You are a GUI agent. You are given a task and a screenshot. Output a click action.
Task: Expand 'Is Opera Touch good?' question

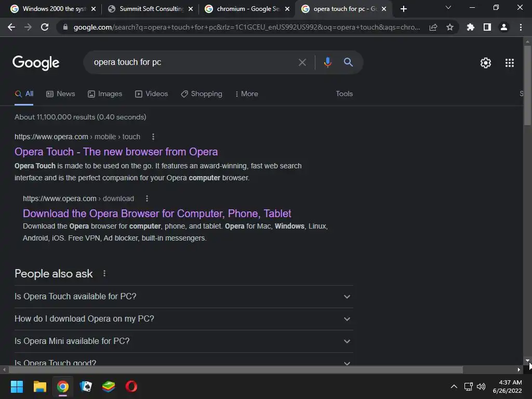183,360
